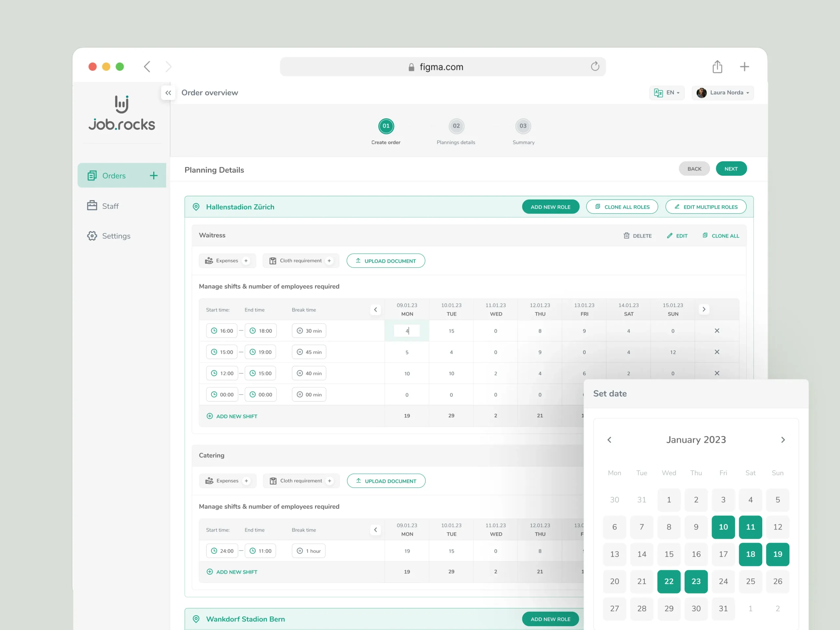The image size is (840, 630).
Task: Click the 16:00 start time field
Action: (x=222, y=331)
